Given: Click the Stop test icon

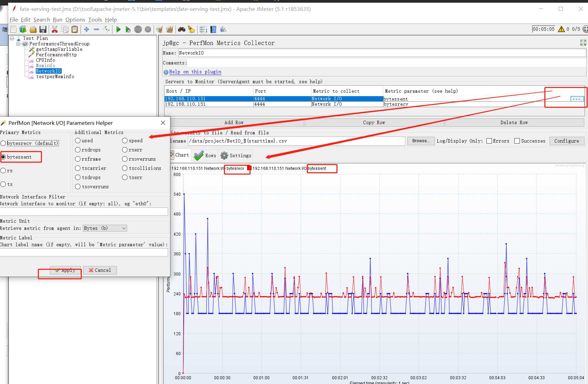Looking at the screenshot, I should tap(138, 29).
